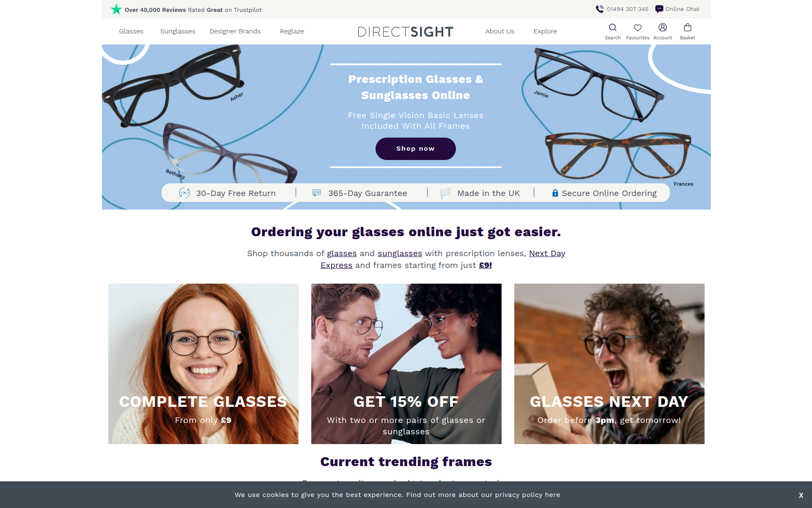Click the green Trustpilot star icon
Image resolution: width=812 pixels, height=508 pixels.
click(116, 9)
